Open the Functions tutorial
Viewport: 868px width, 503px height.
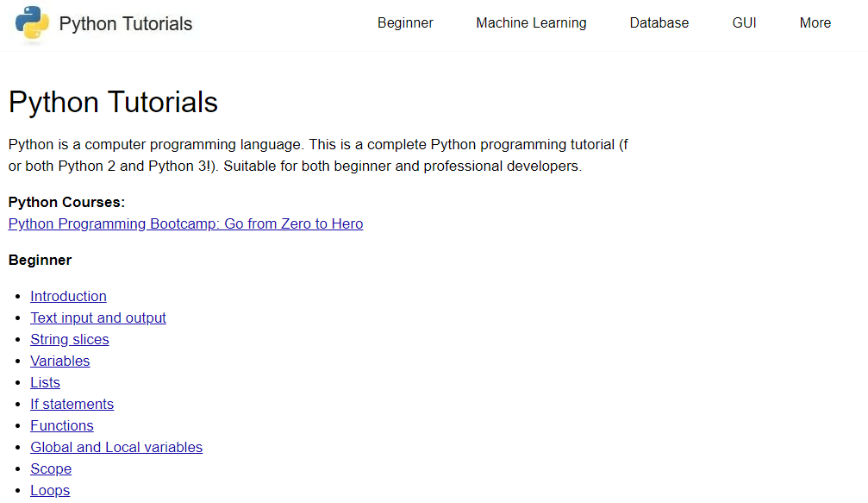coord(61,425)
